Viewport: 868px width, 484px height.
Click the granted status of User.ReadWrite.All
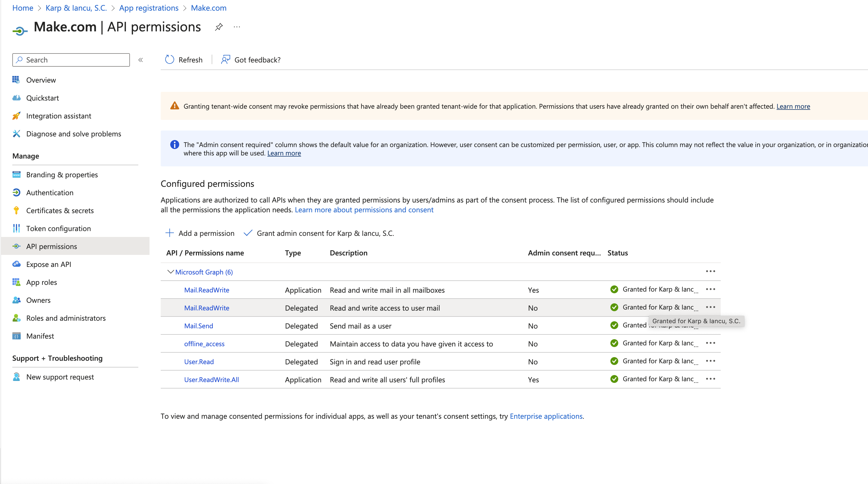click(654, 379)
